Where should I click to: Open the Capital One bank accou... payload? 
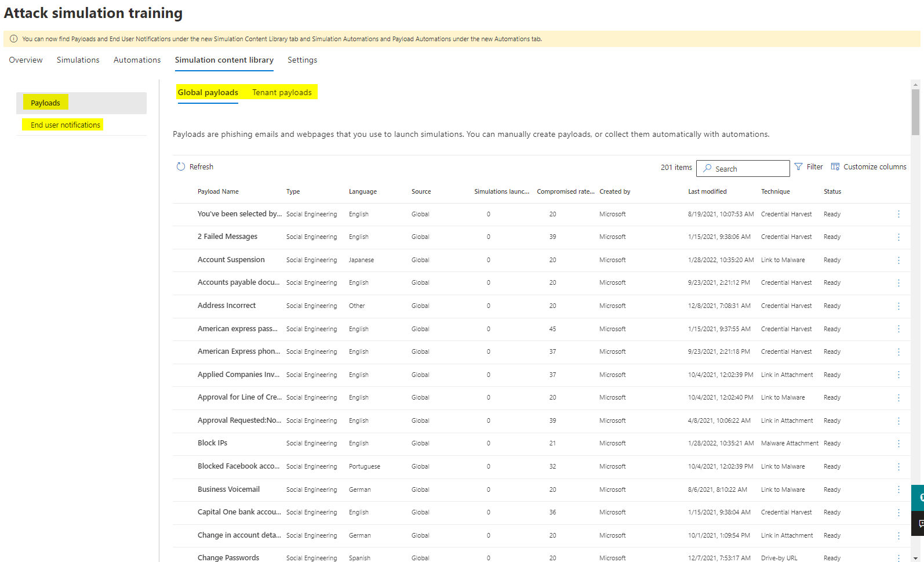point(239,512)
